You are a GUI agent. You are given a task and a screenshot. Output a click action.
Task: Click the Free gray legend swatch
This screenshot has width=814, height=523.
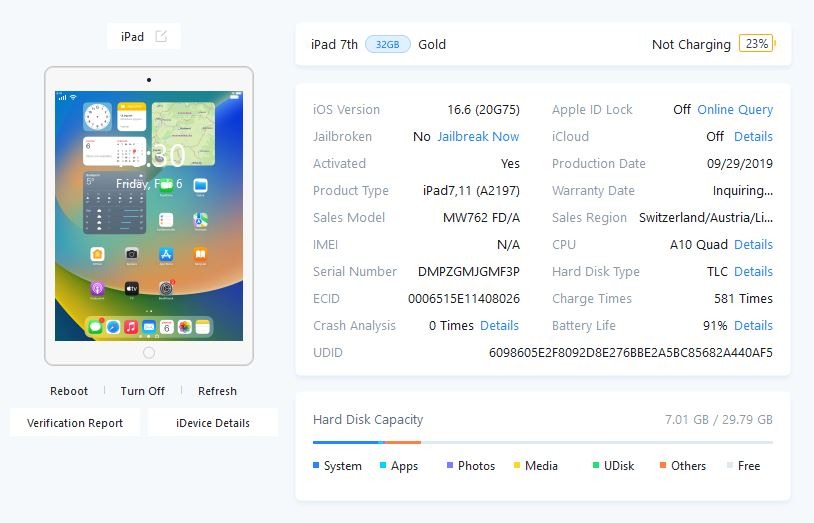pyautogui.click(x=730, y=465)
